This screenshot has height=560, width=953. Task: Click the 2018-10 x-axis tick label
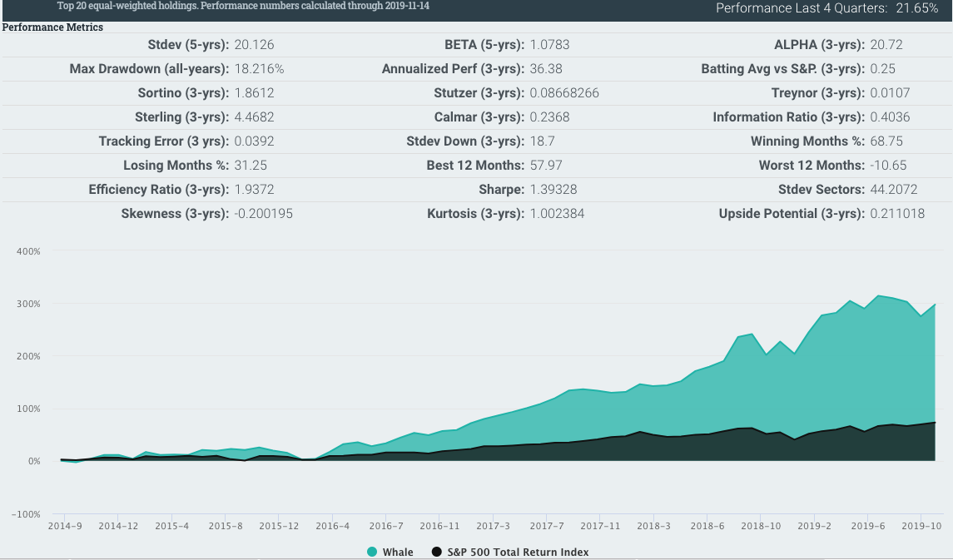point(761,526)
